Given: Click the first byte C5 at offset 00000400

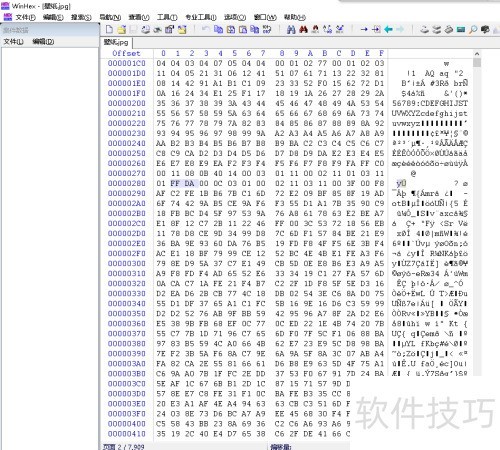Looking at the screenshot, I should pos(161,424).
